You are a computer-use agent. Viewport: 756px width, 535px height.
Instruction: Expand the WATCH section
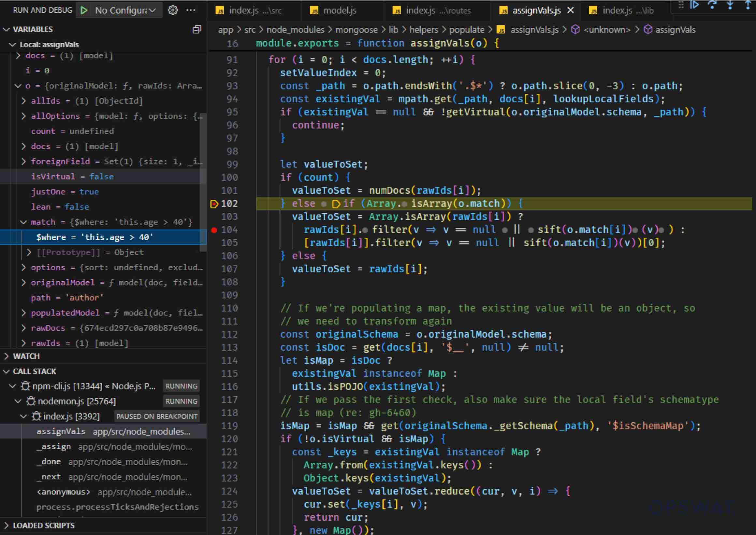tap(26, 356)
